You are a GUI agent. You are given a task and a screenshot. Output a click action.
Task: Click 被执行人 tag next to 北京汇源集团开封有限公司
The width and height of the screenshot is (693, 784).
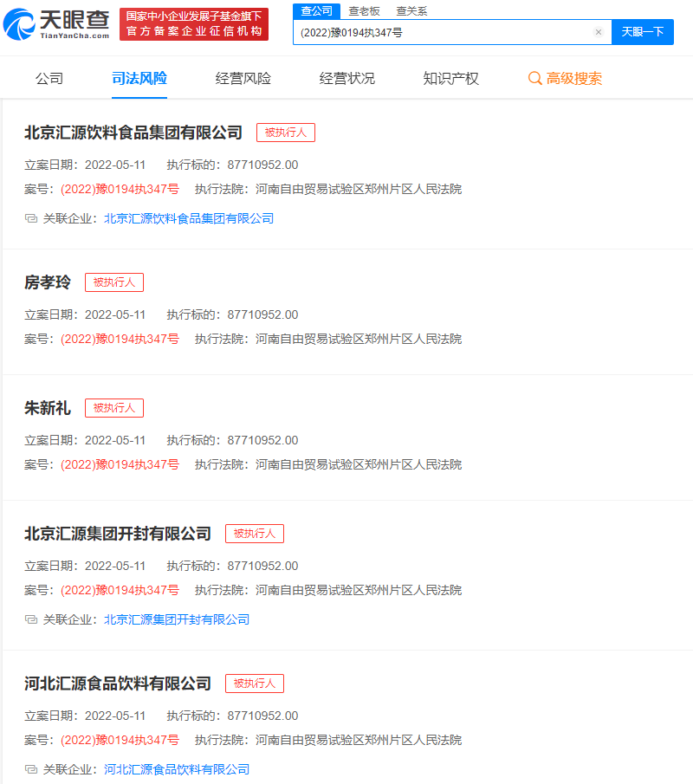click(255, 534)
